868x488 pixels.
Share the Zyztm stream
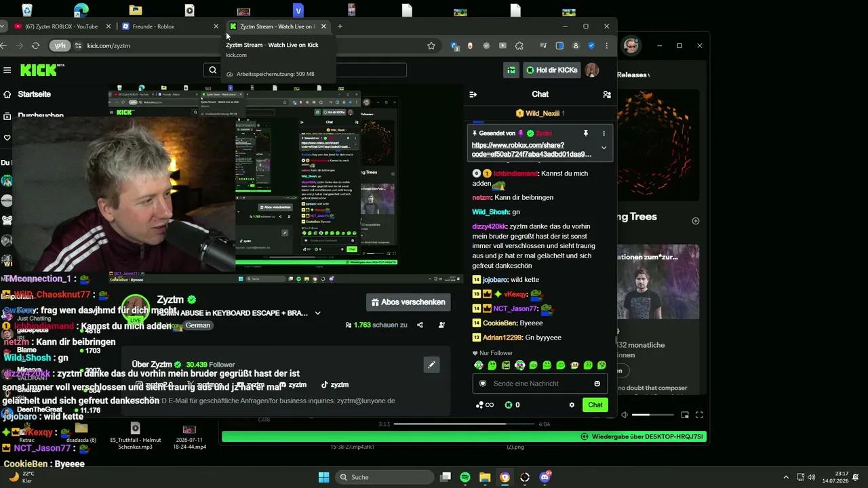click(x=420, y=325)
